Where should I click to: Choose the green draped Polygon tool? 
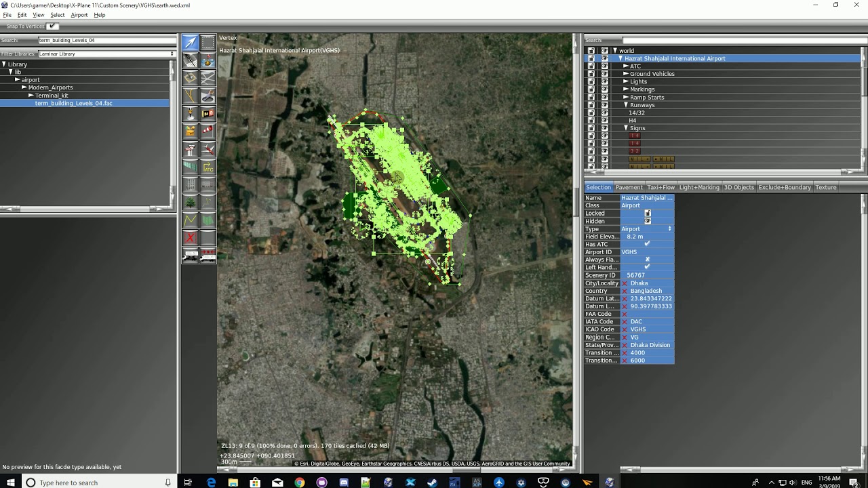208,220
